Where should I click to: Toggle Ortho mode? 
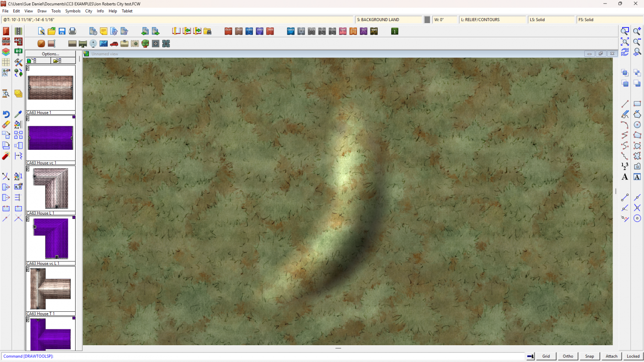pyautogui.click(x=568, y=356)
